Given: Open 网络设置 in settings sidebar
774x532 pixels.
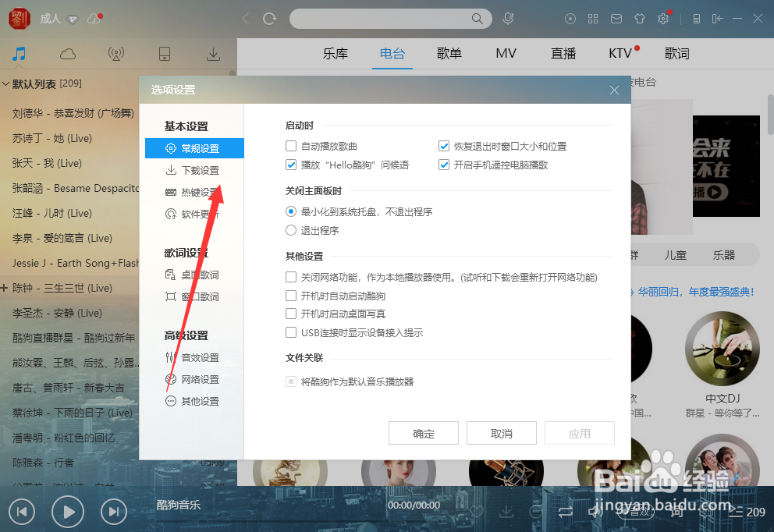Looking at the screenshot, I should pos(194,379).
